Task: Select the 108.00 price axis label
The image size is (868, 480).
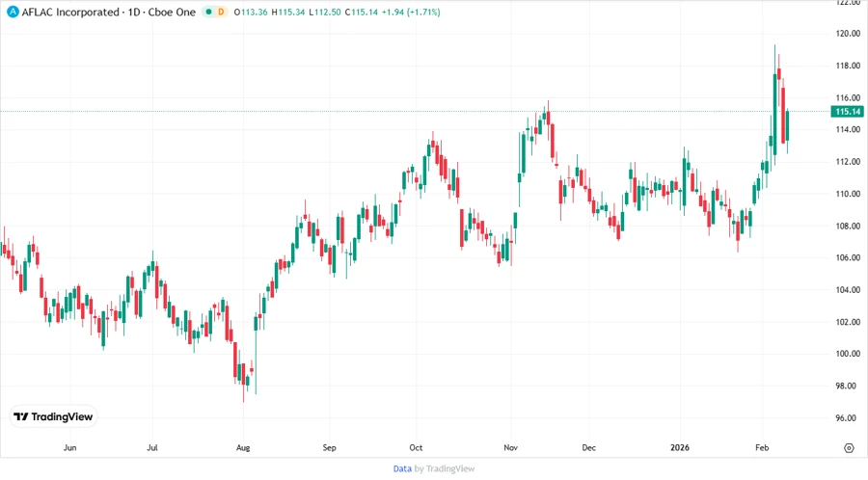Action: (x=848, y=226)
